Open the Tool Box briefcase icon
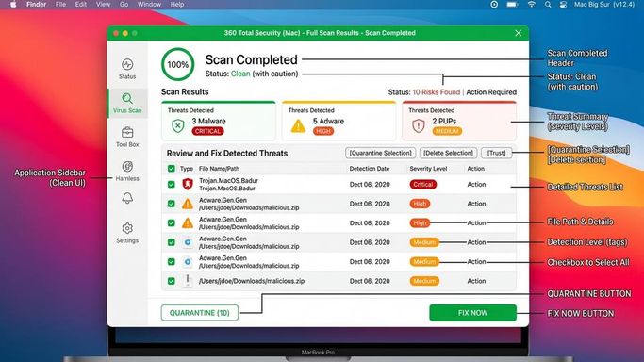This screenshot has height=362, width=644. pos(127,133)
